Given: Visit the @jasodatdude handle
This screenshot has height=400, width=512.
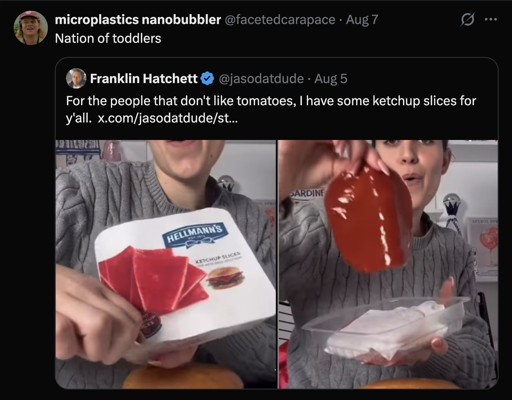Looking at the screenshot, I should pyautogui.click(x=261, y=79).
